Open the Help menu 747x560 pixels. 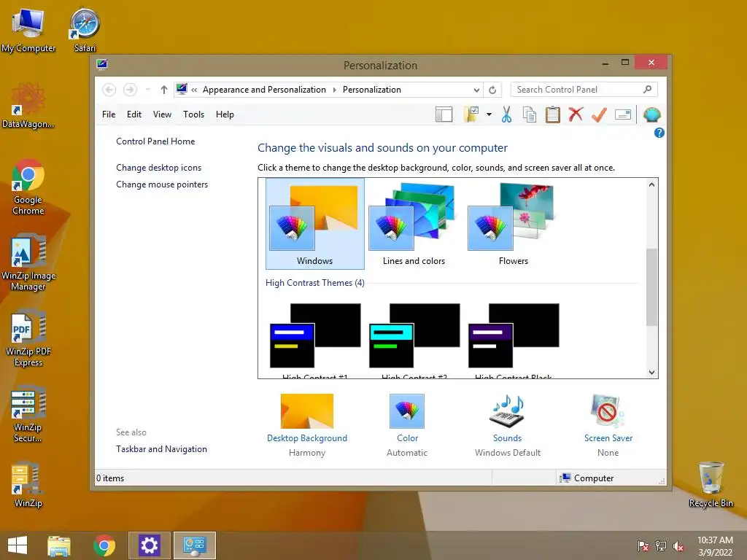(x=225, y=114)
